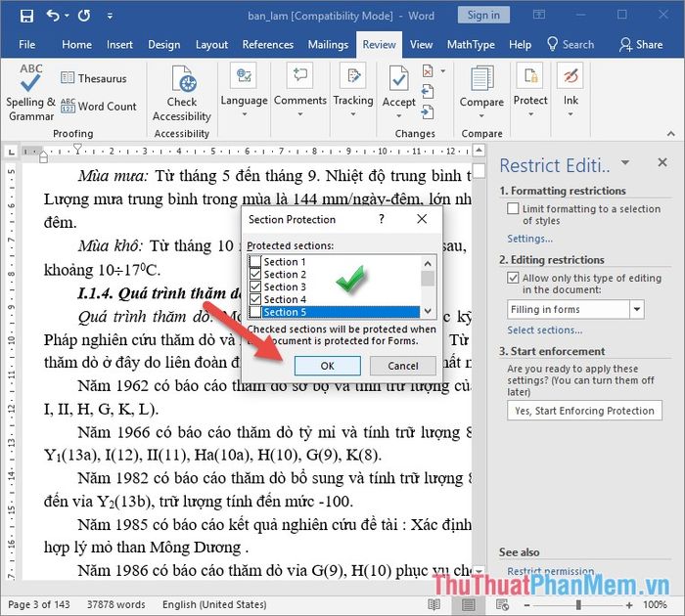The width and height of the screenshot is (685, 616).
Task: Cancel the Section Protection dialog
Action: [403, 366]
